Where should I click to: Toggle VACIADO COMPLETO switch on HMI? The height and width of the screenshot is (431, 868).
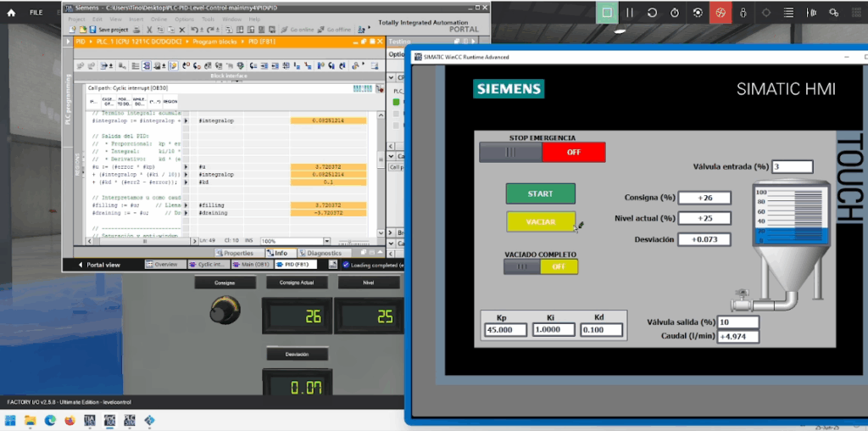point(540,266)
